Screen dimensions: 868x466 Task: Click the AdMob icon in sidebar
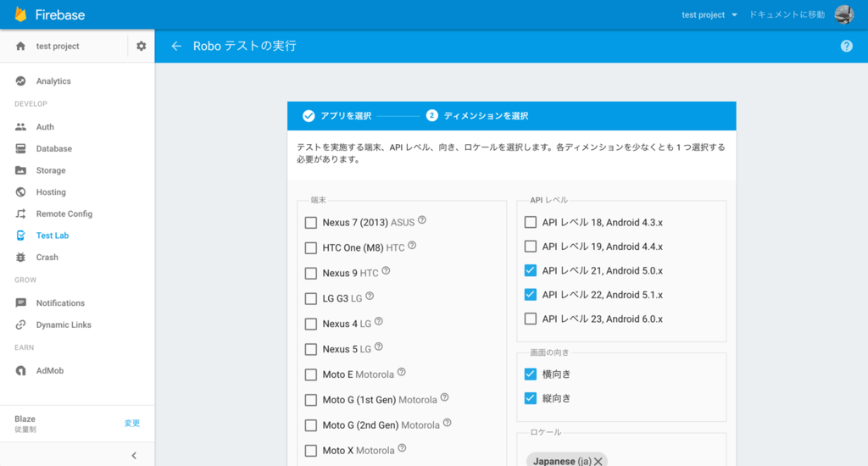[20, 371]
